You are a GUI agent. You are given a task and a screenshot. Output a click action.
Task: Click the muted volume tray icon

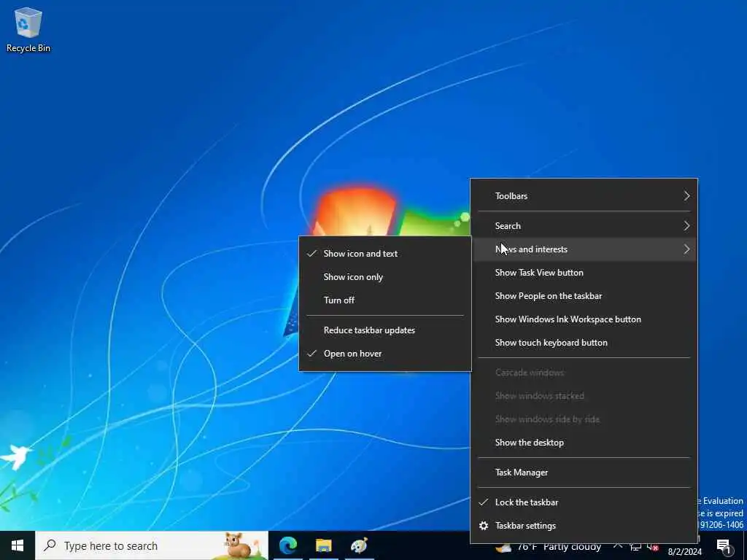click(653, 548)
